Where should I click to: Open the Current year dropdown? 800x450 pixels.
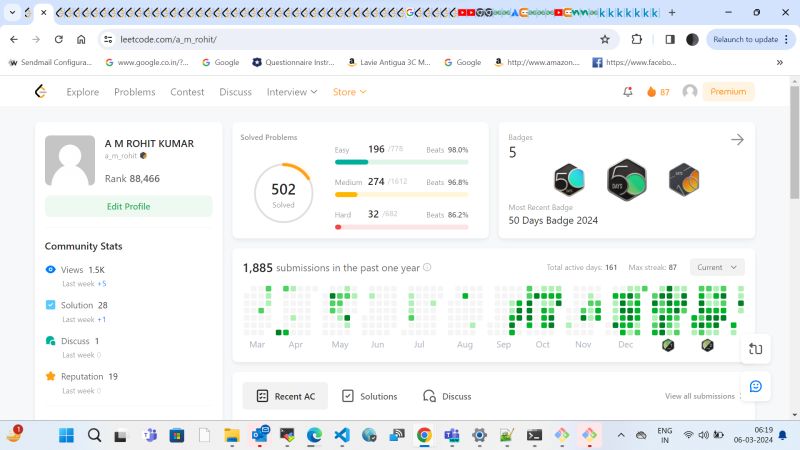(717, 267)
